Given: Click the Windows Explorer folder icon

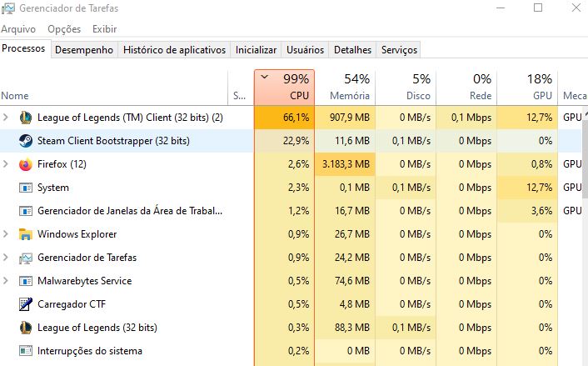Looking at the screenshot, I should 26,234.
